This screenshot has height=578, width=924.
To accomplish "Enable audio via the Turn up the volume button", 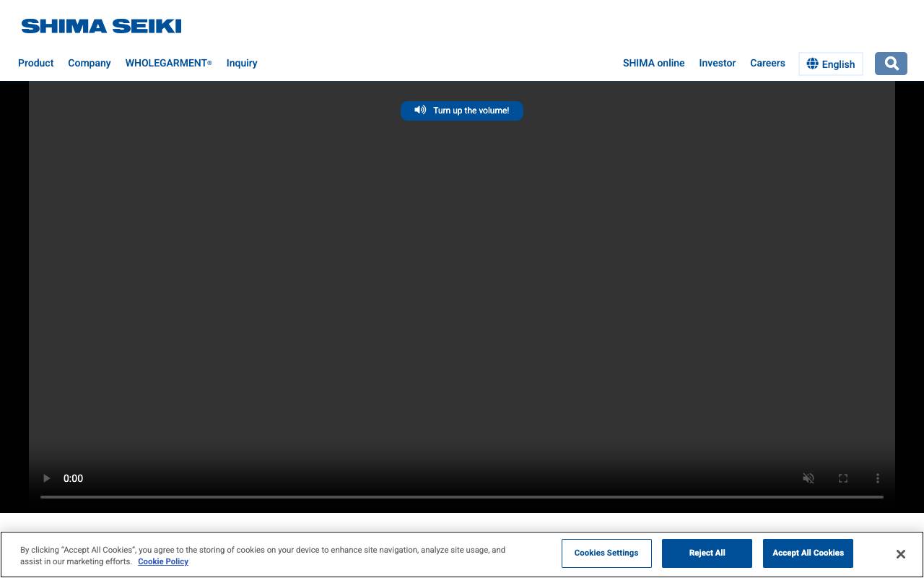I will coord(462,111).
